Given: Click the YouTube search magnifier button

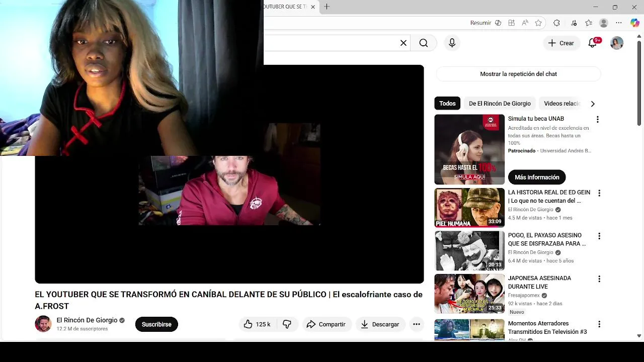Looking at the screenshot, I should coord(424,43).
